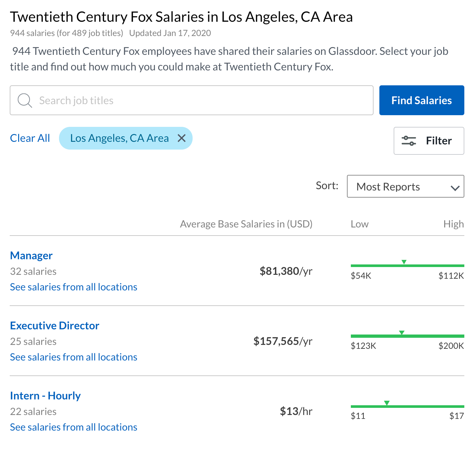The image size is (476, 451).
Task: Click the $13/hr salary value
Action: (296, 411)
